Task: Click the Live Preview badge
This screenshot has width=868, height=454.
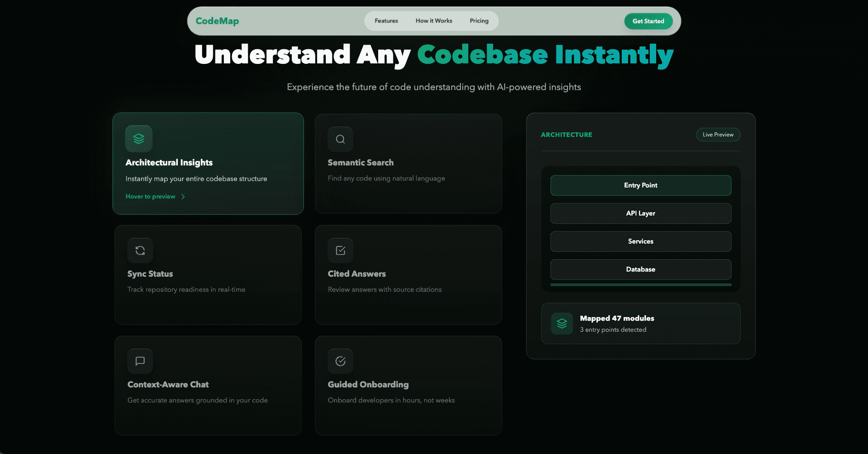Action: pos(718,135)
